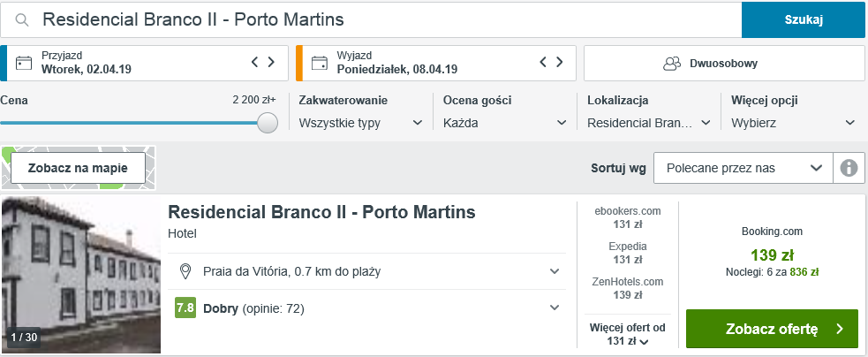The image size is (868, 357).
Task: Open the check-in calendar icon
Action: (23, 63)
